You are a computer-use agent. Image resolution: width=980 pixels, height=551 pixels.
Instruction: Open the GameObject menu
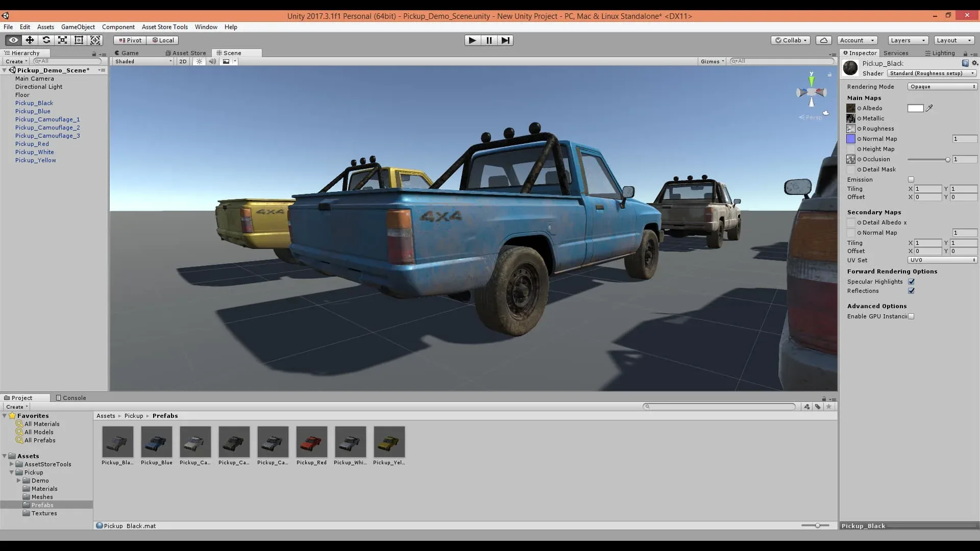(78, 27)
